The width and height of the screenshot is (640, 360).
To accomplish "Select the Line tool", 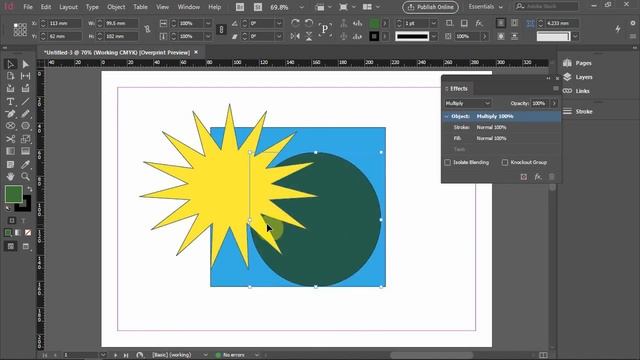I will point(25,101).
